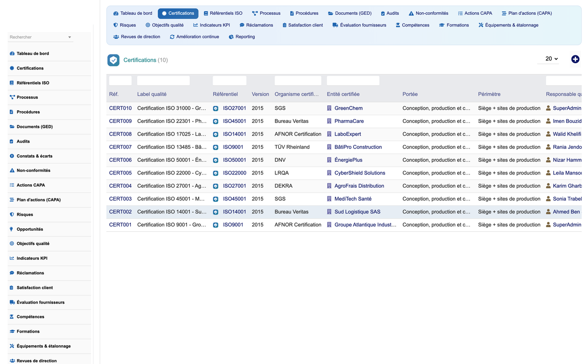Click the building icon beside MediTech Santé

tap(329, 199)
